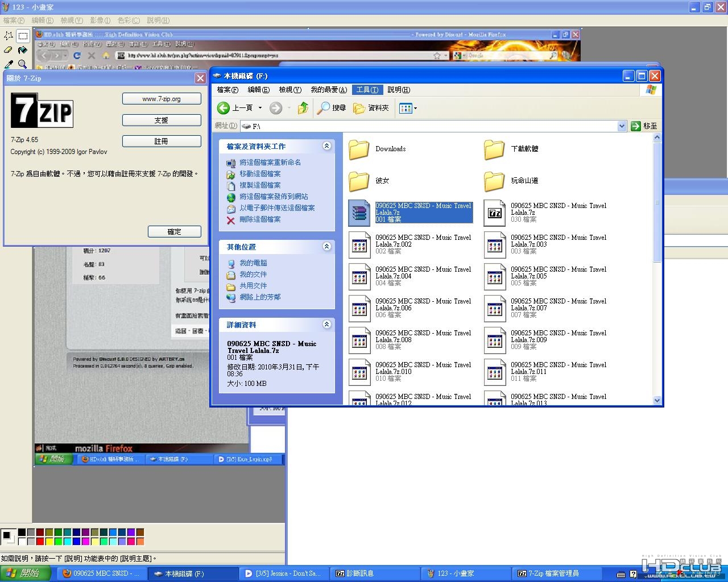Choose the Fill With Color bucket tool

click(23, 50)
